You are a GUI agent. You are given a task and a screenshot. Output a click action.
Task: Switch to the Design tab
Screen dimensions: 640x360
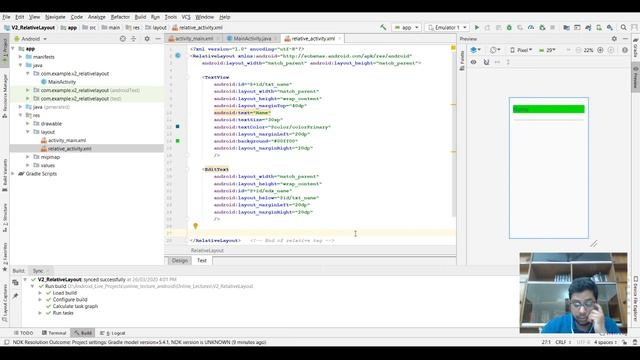pyautogui.click(x=179, y=260)
